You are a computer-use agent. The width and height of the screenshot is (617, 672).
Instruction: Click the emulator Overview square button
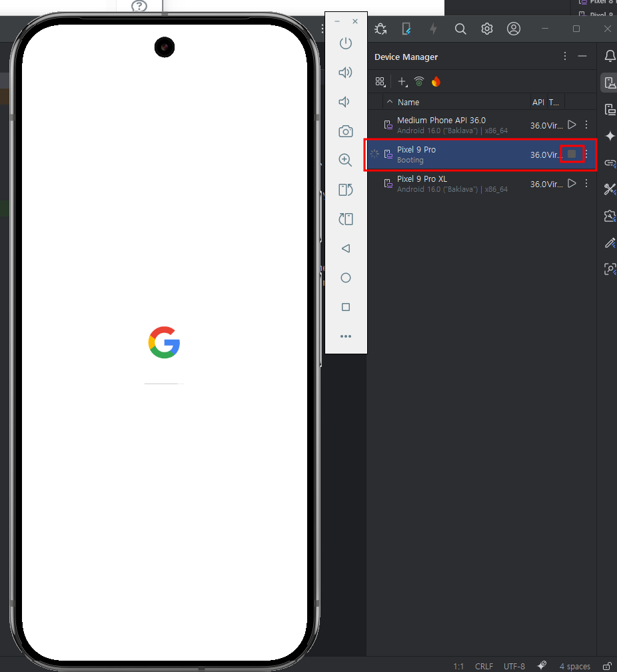346,307
